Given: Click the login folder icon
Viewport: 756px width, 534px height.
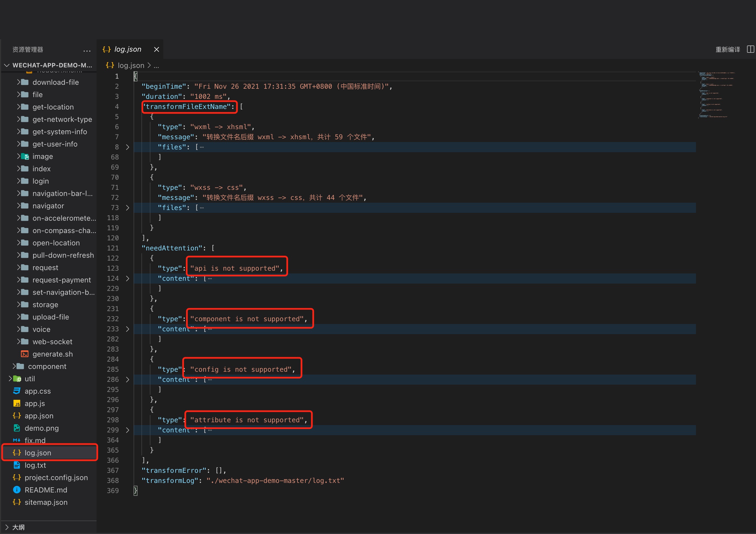Looking at the screenshot, I should click(25, 181).
